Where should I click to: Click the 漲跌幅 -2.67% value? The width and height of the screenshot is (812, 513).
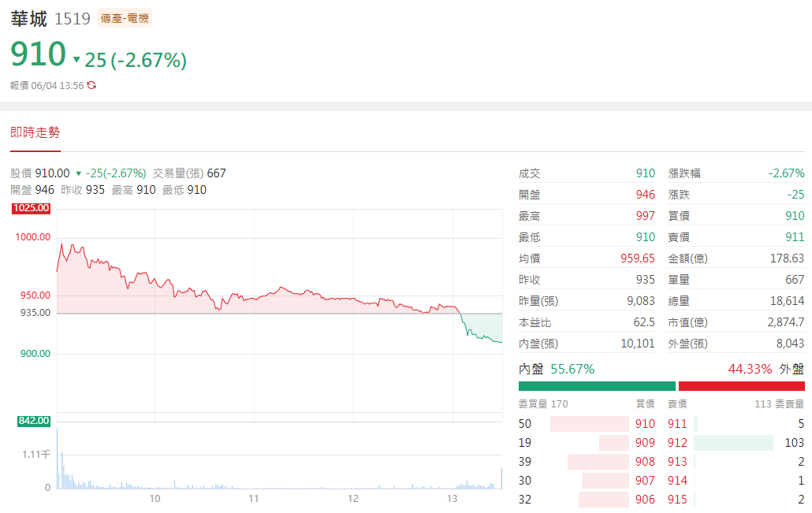point(786,173)
